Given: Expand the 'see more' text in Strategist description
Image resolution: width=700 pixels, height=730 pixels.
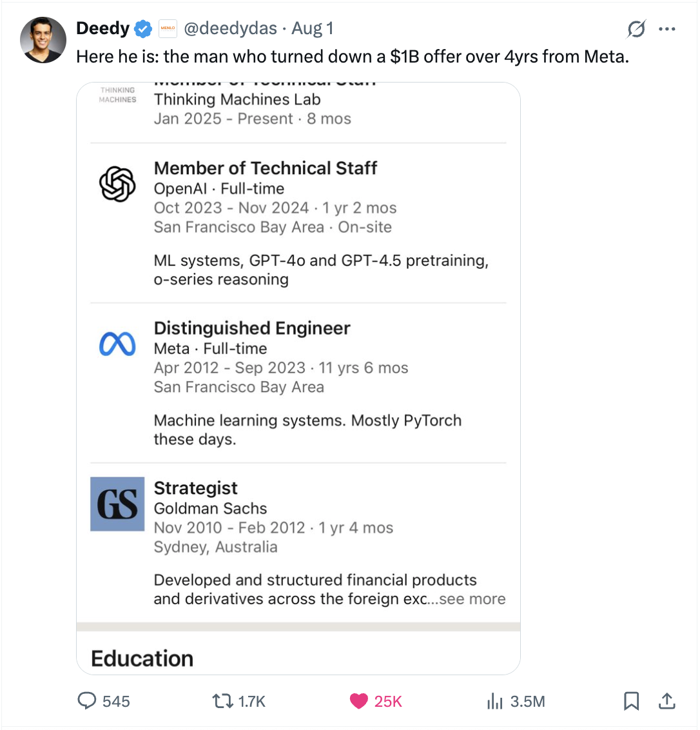Looking at the screenshot, I should 472,598.
